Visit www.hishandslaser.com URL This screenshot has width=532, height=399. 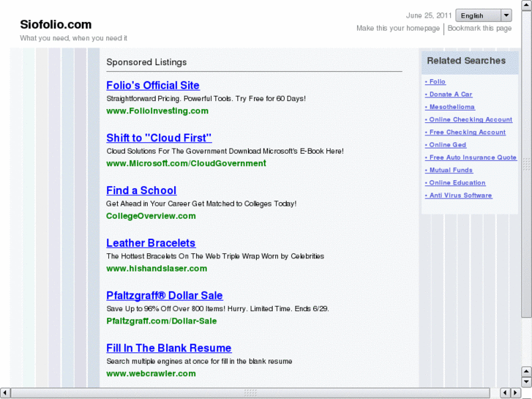(157, 269)
